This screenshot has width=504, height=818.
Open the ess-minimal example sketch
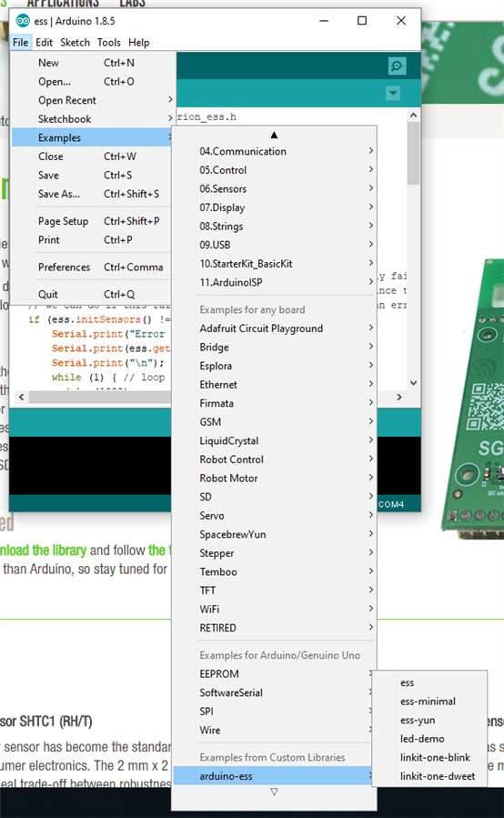click(429, 702)
